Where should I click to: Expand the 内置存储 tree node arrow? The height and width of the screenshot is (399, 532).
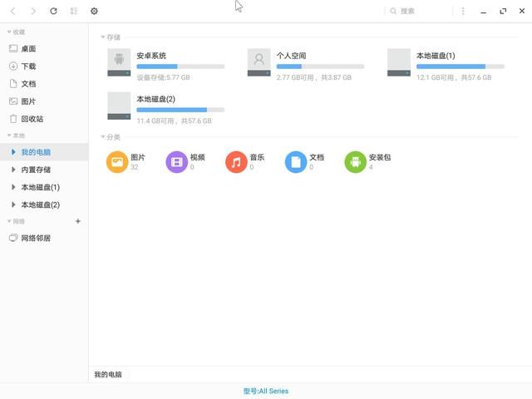click(13, 170)
